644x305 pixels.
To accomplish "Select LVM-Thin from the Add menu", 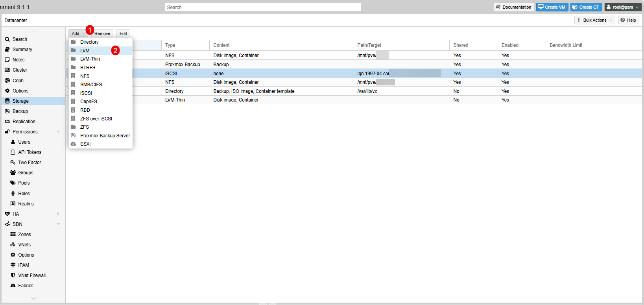I will tap(90, 59).
